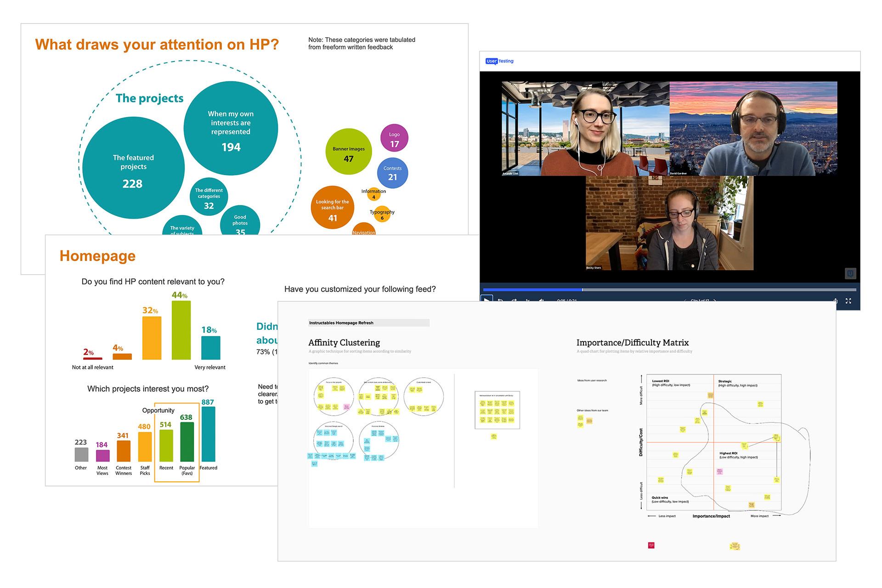Screen dimensions: 882x588
Task: Click the note about tabulated freeform feedback
Action: click(362, 44)
